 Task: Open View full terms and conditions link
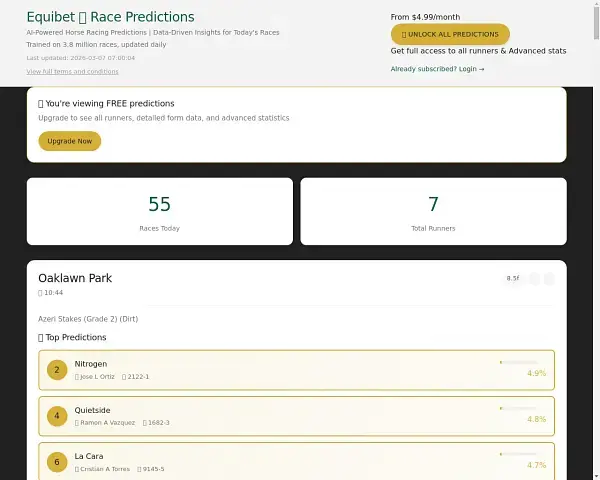point(72,72)
